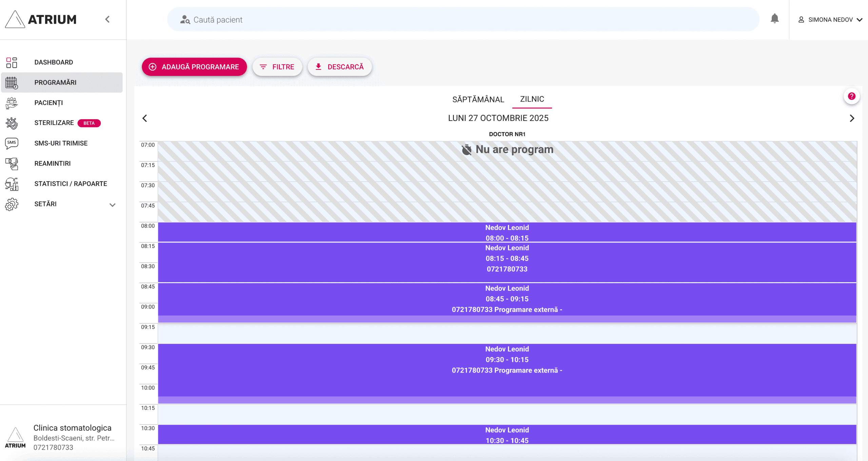Click the Programări calendar icon
This screenshot has width=868, height=461.
click(x=12, y=83)
